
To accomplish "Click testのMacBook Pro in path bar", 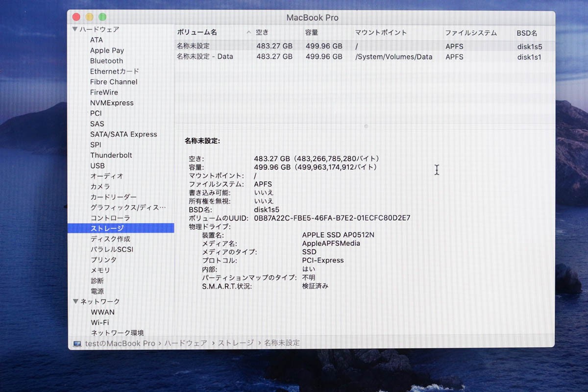I will click(x=120, y=343).
